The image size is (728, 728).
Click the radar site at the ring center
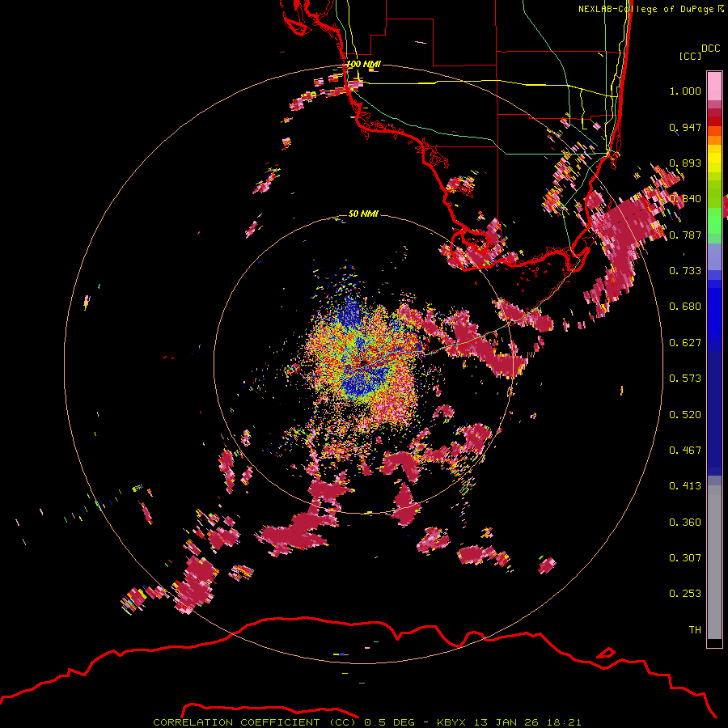[x=364, y=362]
